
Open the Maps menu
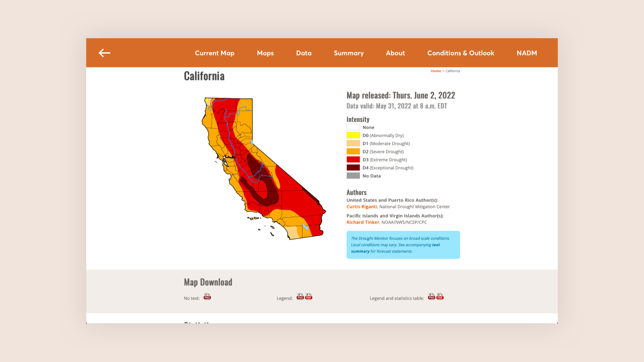[x=265, y=53]
